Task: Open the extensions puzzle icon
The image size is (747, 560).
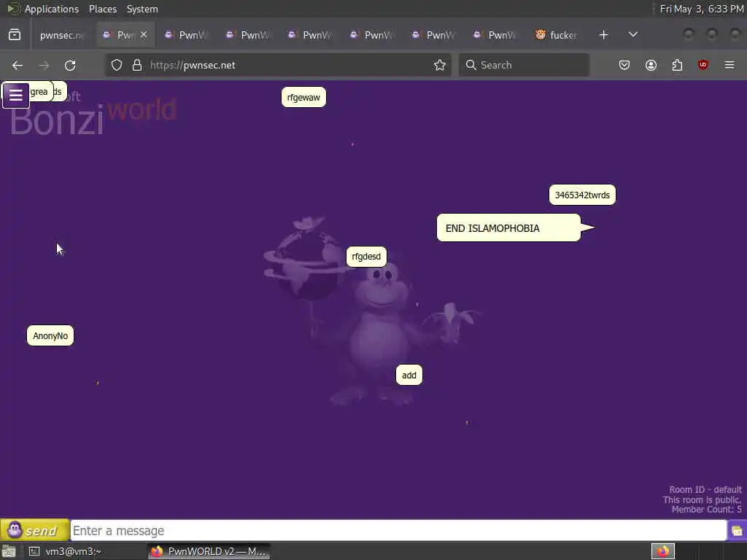Action: click(x=677, y=65)
